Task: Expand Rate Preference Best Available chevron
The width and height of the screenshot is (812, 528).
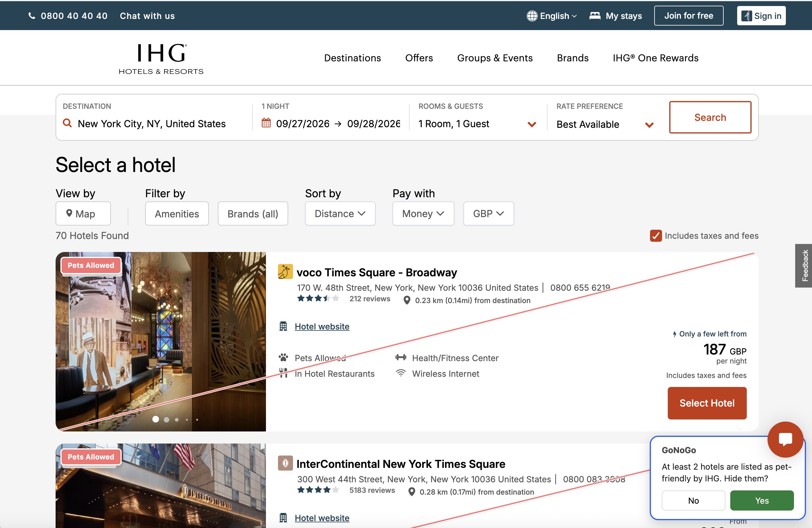Action: pyautogui.click(x=649, y=125)
